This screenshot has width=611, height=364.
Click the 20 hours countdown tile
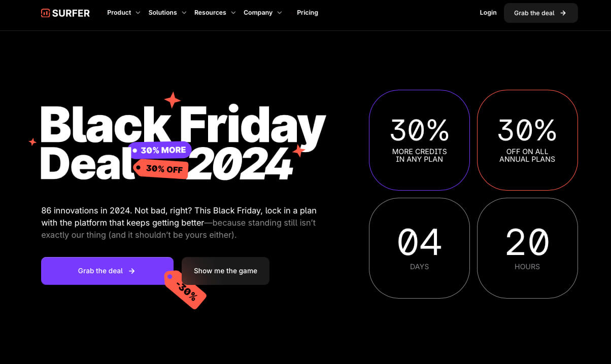point(527,248)
